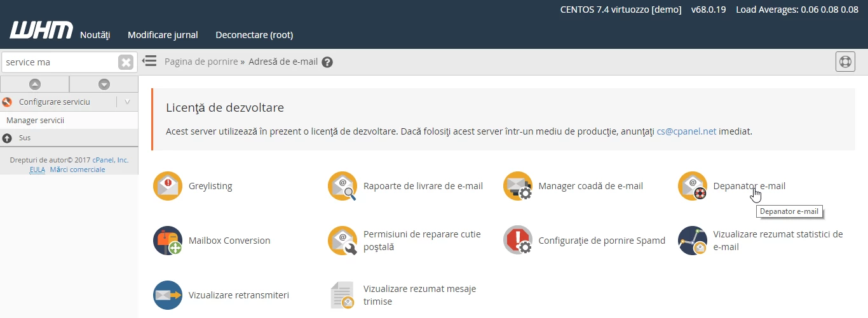Go to Pagina de pornire breadcrumb
The height and width of the screenshot is (318, 868).
click(x=201, y=62)
